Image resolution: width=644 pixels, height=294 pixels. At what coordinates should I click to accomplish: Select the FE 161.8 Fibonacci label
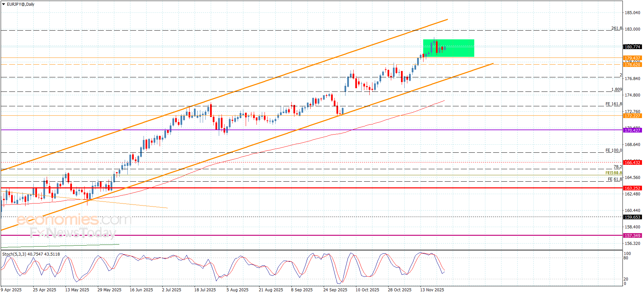613,104
